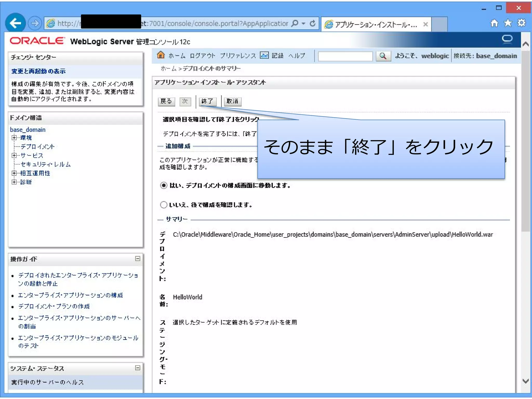Screen dimensions: 532x399
Task: Click the browser Back arrow button
Action: click(15, 23)
